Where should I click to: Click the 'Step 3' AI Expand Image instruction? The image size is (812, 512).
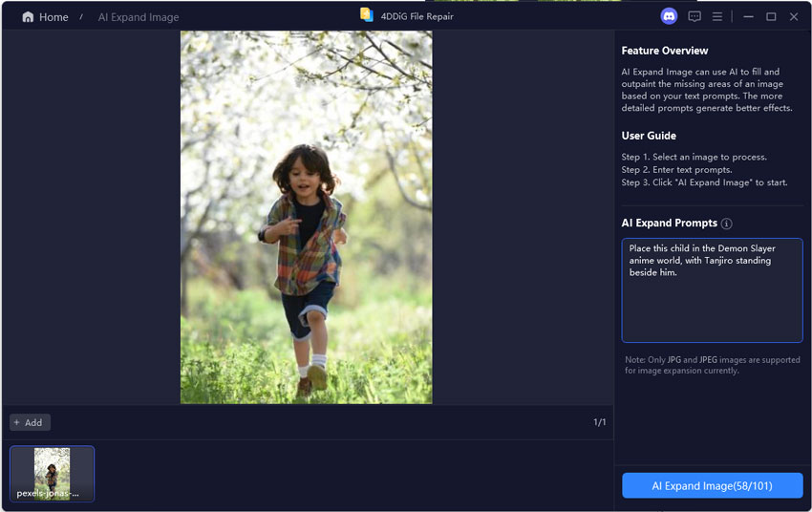tap(704, 182)
